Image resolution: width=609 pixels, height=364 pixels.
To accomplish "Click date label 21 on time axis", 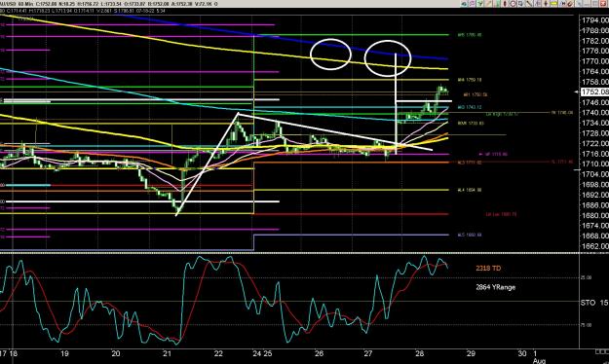I will coord(167,353).
